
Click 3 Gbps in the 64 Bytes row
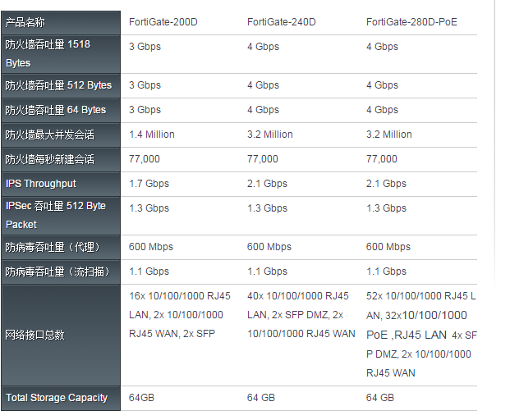[145, 110]
